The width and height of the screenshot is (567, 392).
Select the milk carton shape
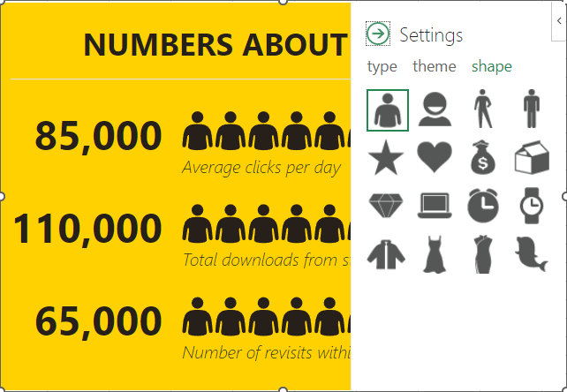click(531, 157)
